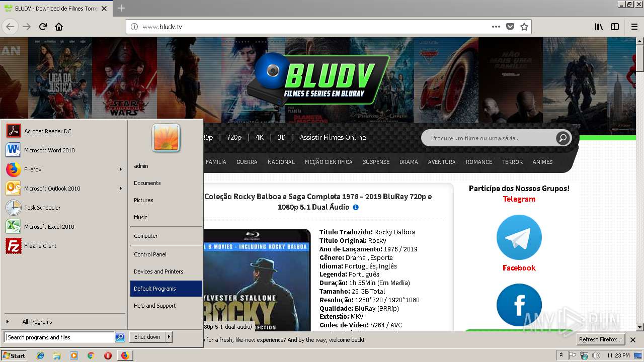The image size is (644, 362).
Task: Reload the current page
Action: 43,27
